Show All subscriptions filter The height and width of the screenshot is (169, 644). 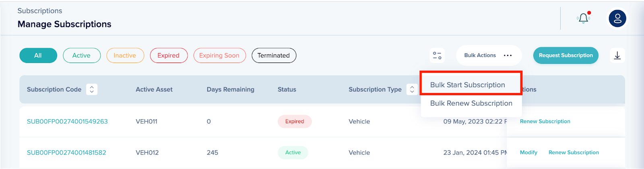[x=38, y=55]
